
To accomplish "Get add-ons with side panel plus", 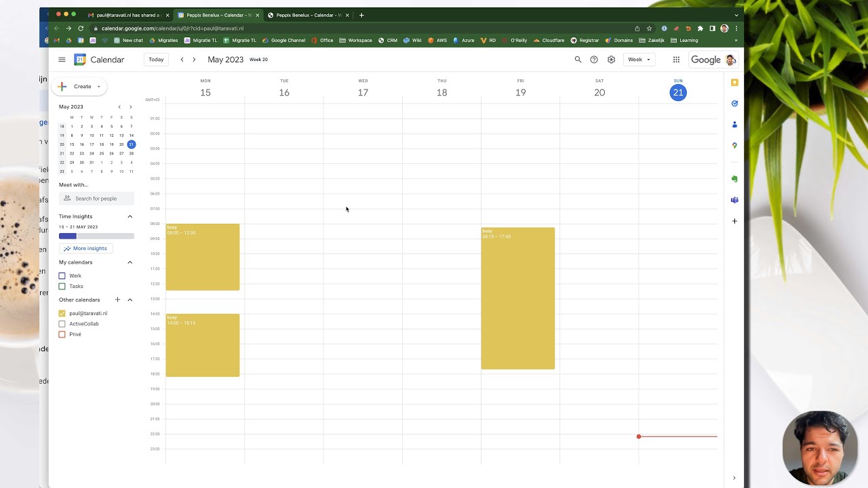I will [734, 221].
